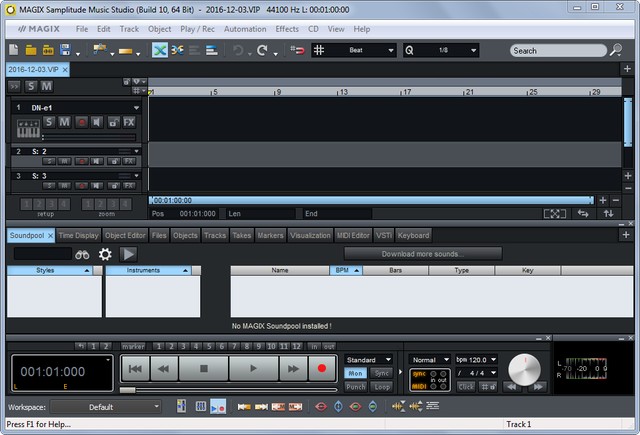Solo track 1 DN-e1
640x435 pixels.
tap(48, 122)
